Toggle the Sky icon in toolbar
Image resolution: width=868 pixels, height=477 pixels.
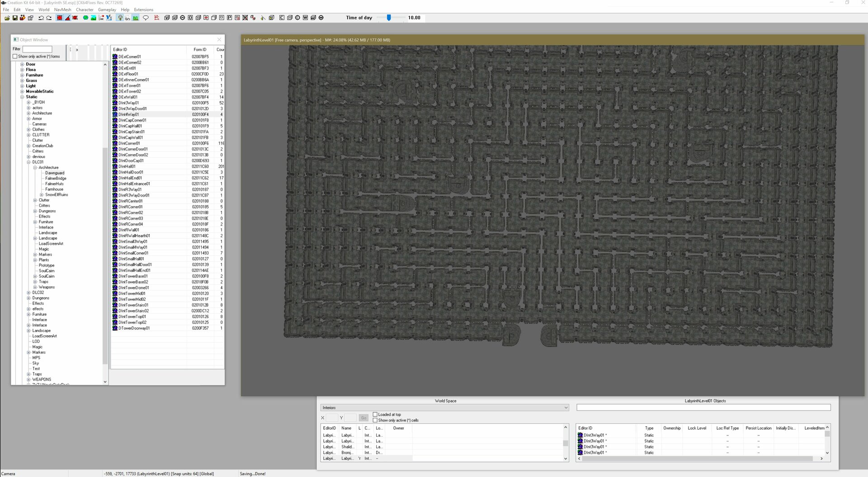(x=127, y=18)
